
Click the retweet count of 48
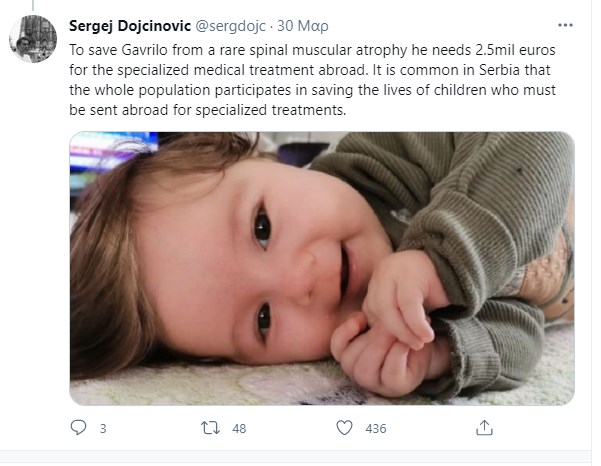point(239,429)
